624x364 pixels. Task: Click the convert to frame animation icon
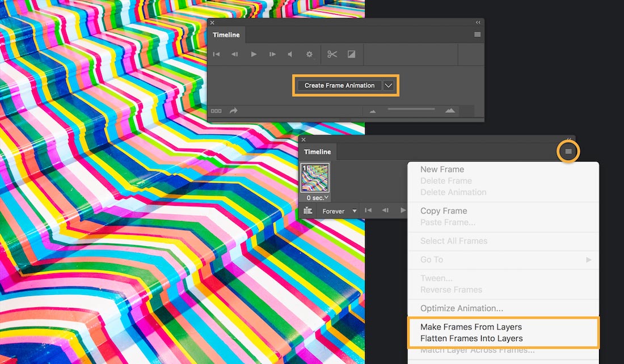[x=216, y=111]
